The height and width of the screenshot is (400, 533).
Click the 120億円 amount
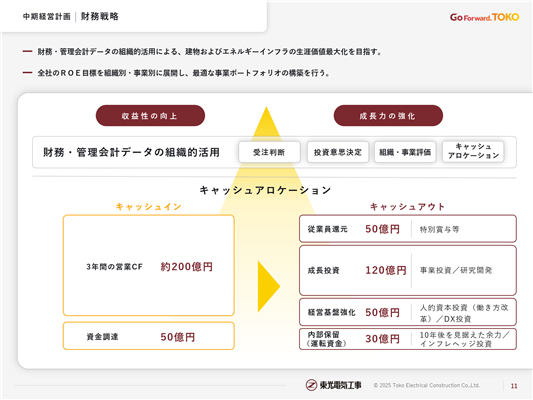pos(386,270)
